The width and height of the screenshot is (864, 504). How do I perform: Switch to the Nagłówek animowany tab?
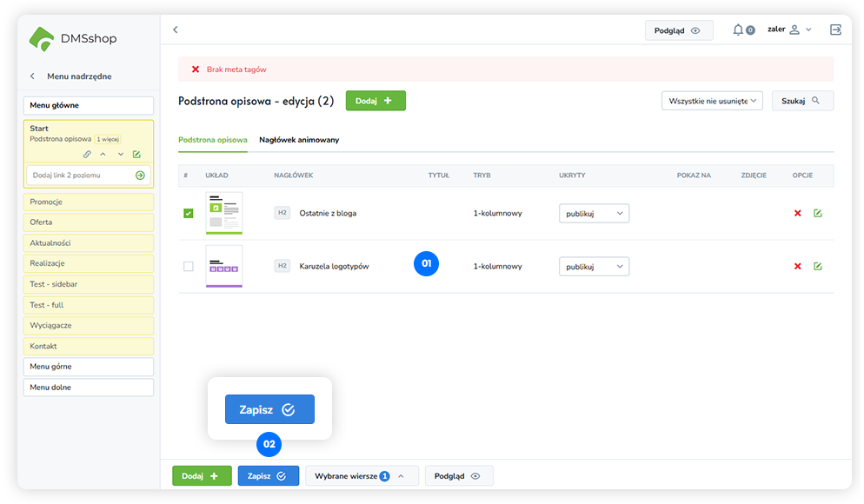[x=299, y=140]
